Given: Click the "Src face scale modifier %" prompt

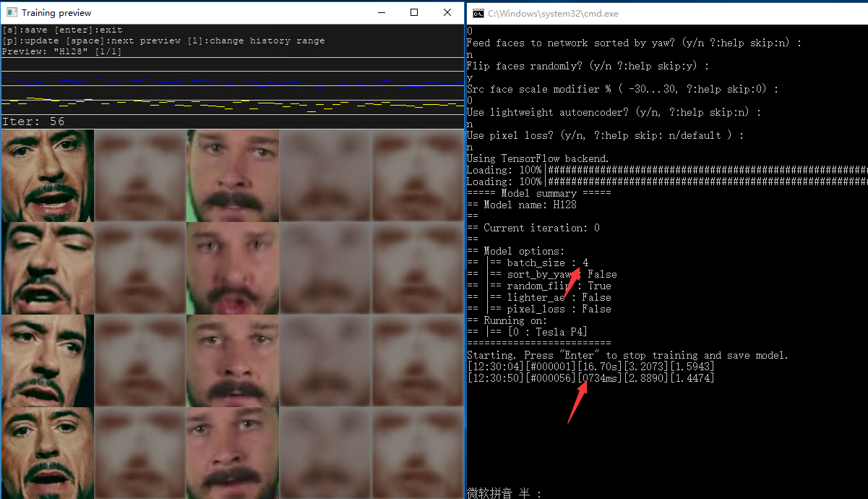Looking at the screenshot, I should pyautogui.click(x=622, y=89).
